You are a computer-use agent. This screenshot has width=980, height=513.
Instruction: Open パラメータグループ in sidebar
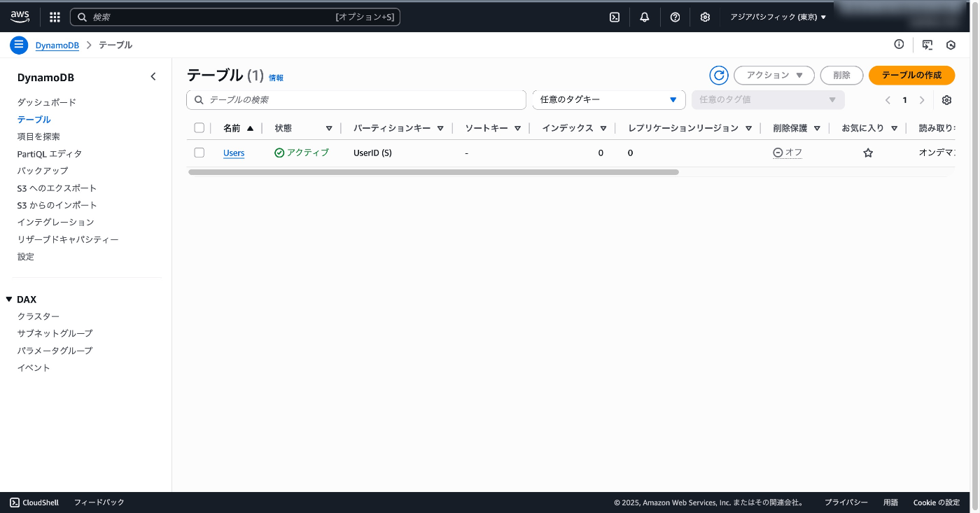pos(55,351)
